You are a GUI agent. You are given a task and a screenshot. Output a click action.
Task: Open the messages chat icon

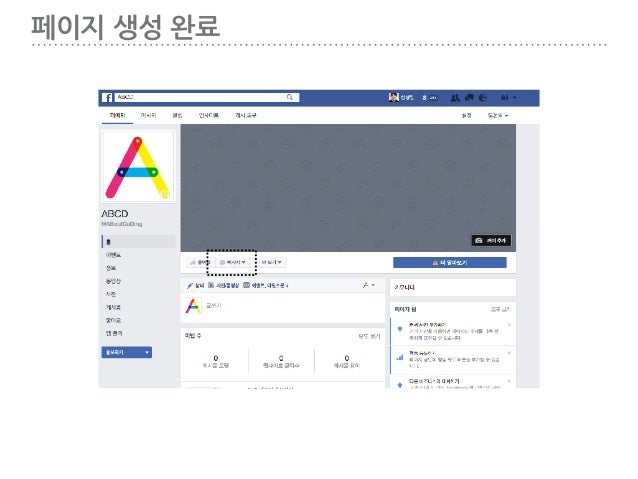click(x=469, y=98)
